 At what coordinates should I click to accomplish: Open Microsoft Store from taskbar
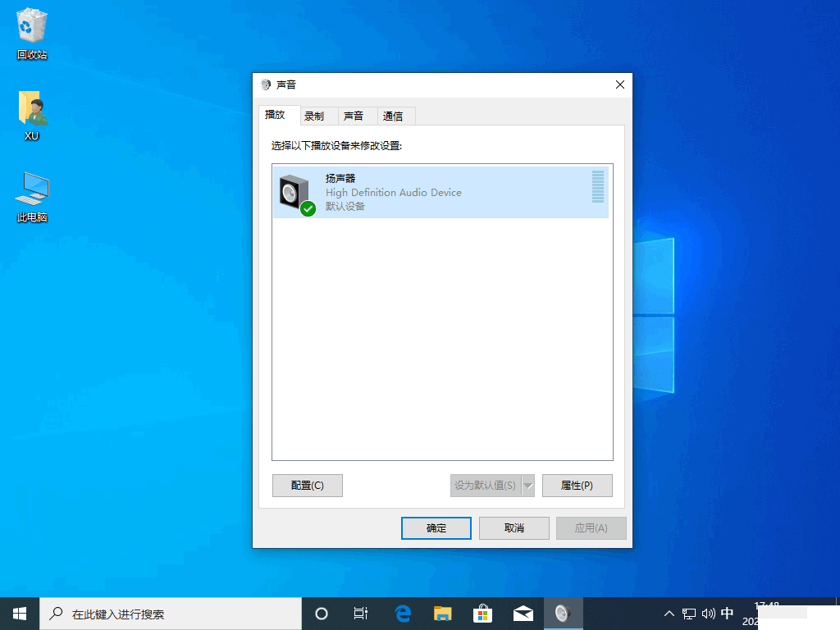tap(482, 613)
